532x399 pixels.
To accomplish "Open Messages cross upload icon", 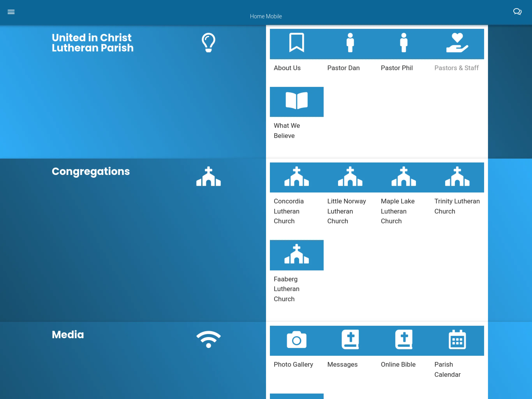I will pos(350,340).
